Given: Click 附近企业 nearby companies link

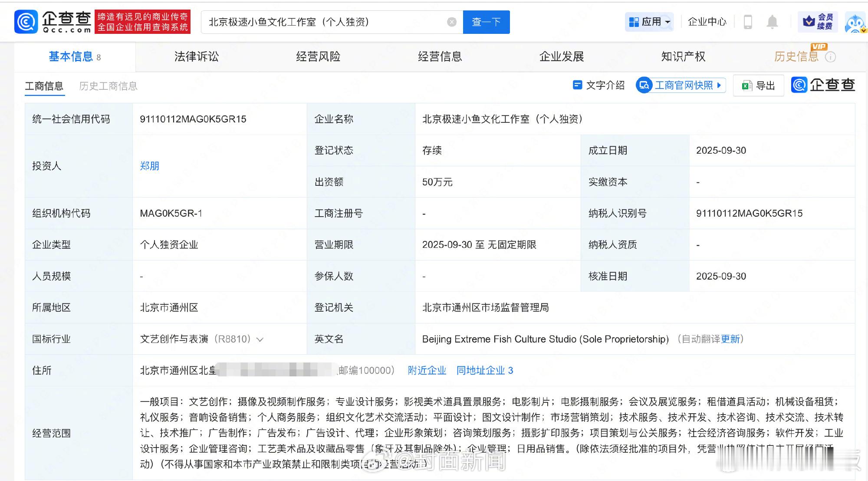Looking at the screenshot, I should pos(427,370).
